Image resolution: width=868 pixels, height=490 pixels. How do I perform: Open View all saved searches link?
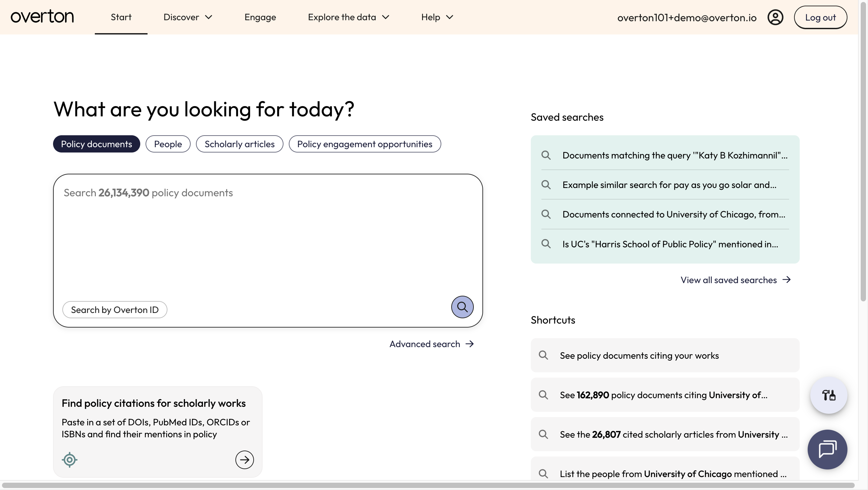(736, 280)
